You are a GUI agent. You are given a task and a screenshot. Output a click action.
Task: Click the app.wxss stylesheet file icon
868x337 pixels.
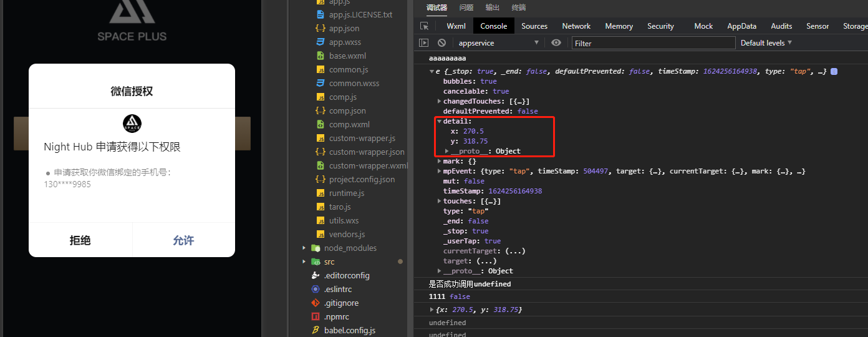pyautogui.click(x=321, y=42)
